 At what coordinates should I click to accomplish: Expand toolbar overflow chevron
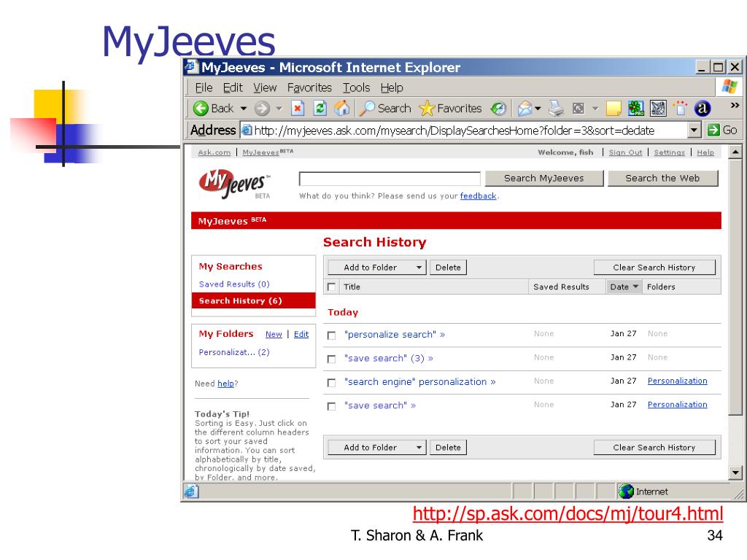(x=735, y=105)
